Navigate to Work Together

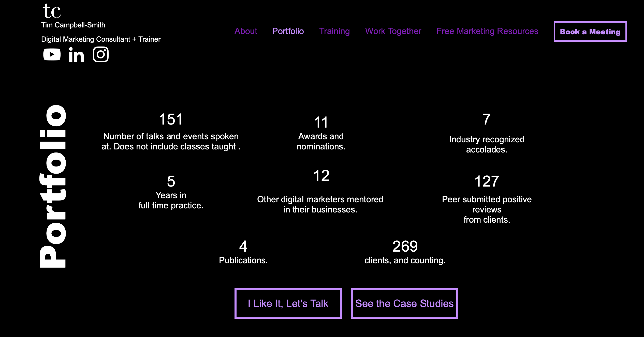tap(393, 31)
